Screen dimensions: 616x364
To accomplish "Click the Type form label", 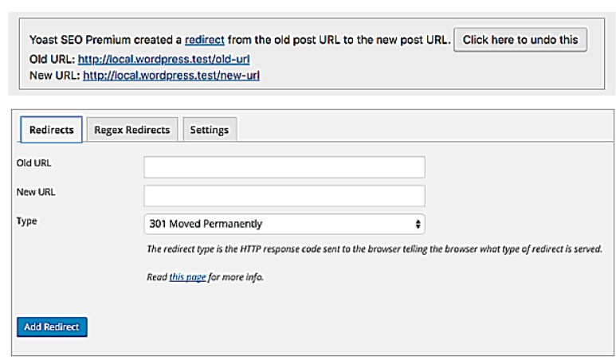I will (27, 221).
